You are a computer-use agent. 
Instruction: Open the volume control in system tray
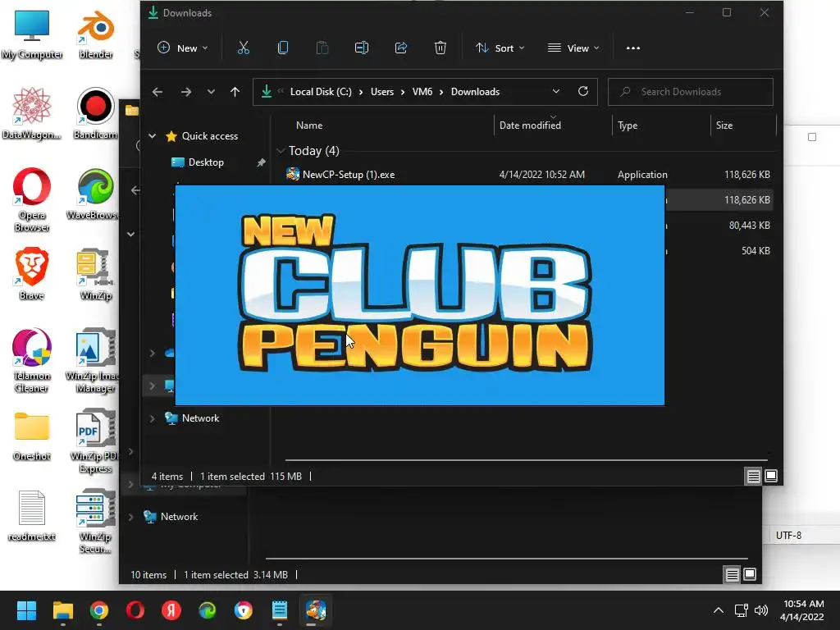761,610
